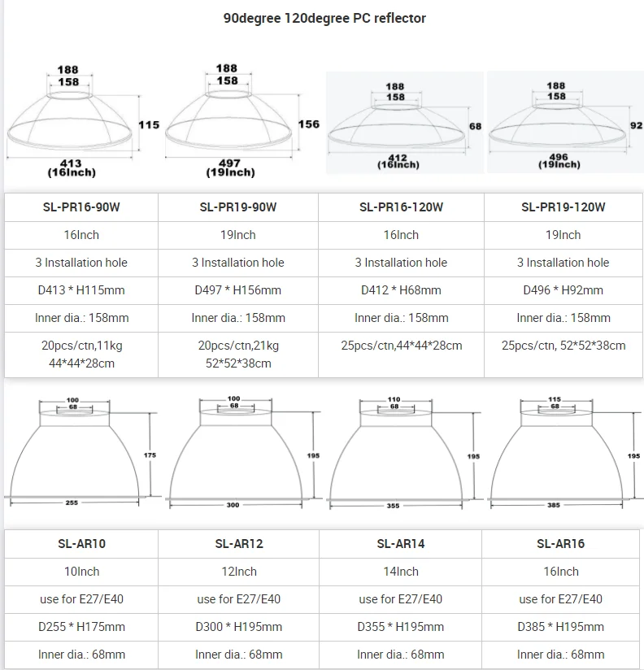Screen dimensions: 644x670
Task: Click the SL-AR12 model header cell
Action: [x=238, y=544]
